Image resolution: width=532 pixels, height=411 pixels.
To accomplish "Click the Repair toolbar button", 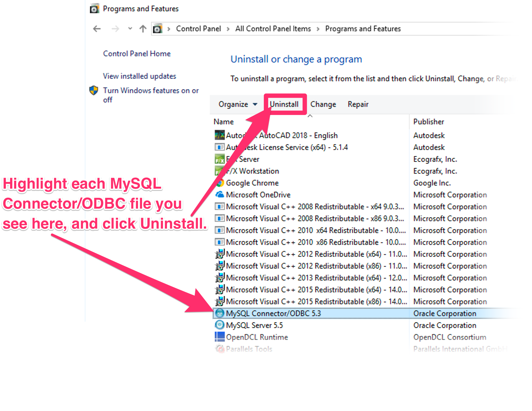I will pyautogui.click(x=358, y=104).
